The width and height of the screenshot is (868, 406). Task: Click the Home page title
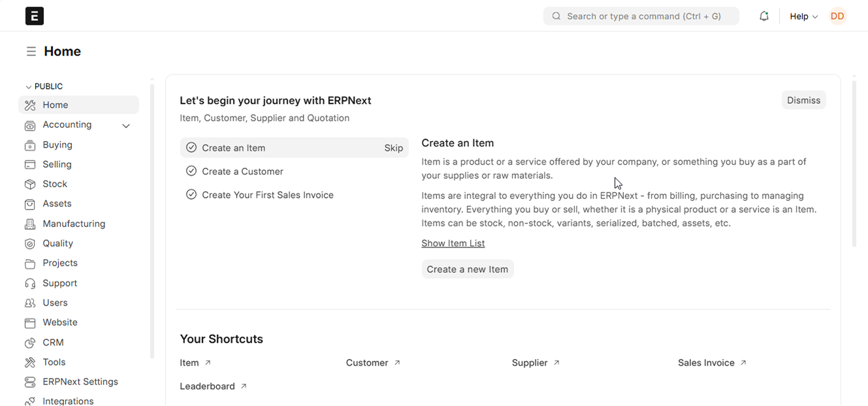[63, 52]
